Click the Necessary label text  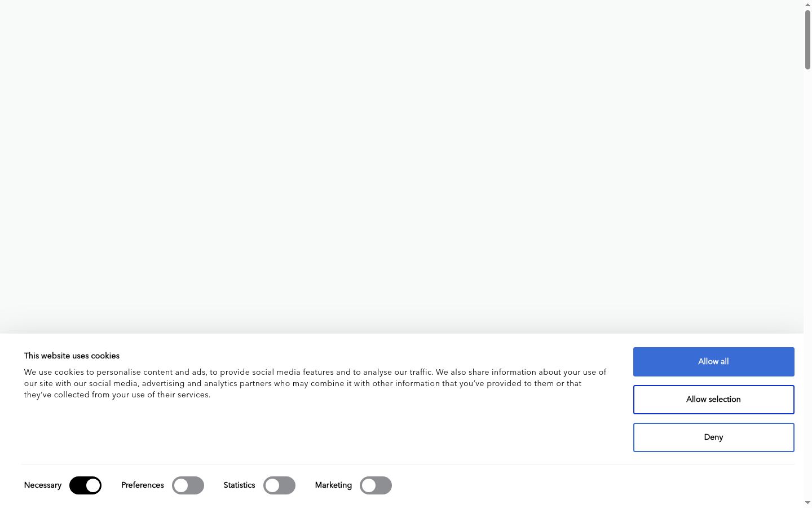[43, 485]
